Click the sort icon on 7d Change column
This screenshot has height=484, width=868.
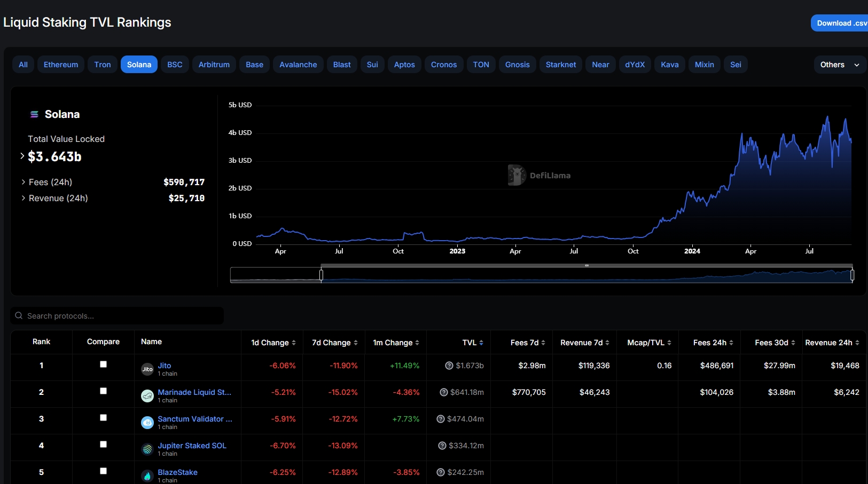[x=356, y=343]
